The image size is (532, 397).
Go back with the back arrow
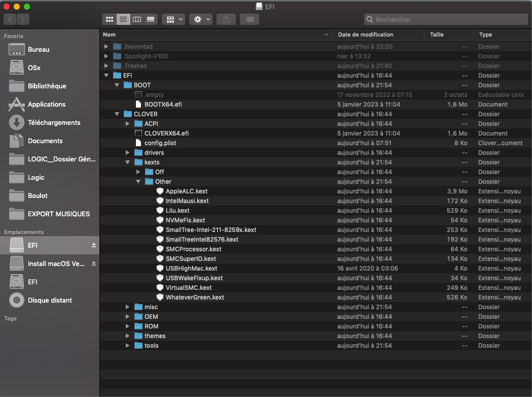click(10, 19)
